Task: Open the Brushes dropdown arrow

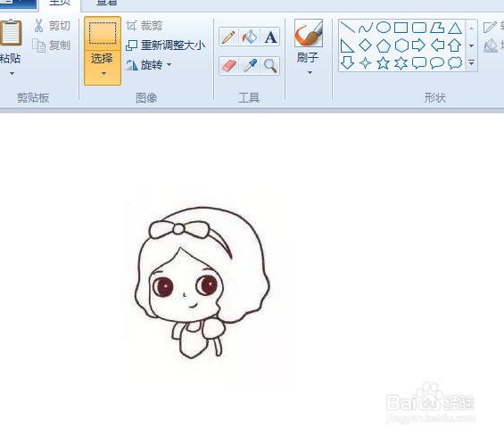Action: tap(310, 72)
